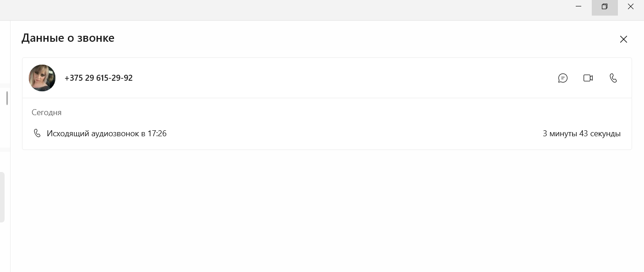Start an audio call using handset icon
Screen dimensions: 644x272
(613, 78)
